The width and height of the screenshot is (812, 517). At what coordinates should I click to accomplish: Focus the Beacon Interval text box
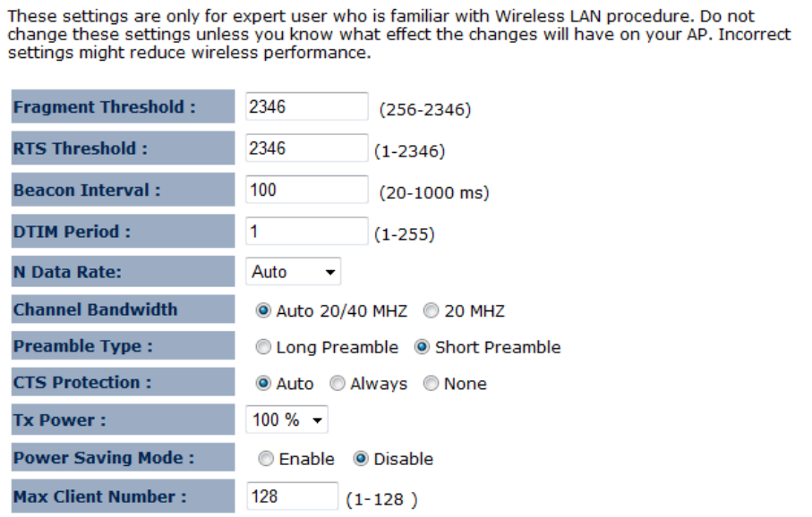(306, 190)
